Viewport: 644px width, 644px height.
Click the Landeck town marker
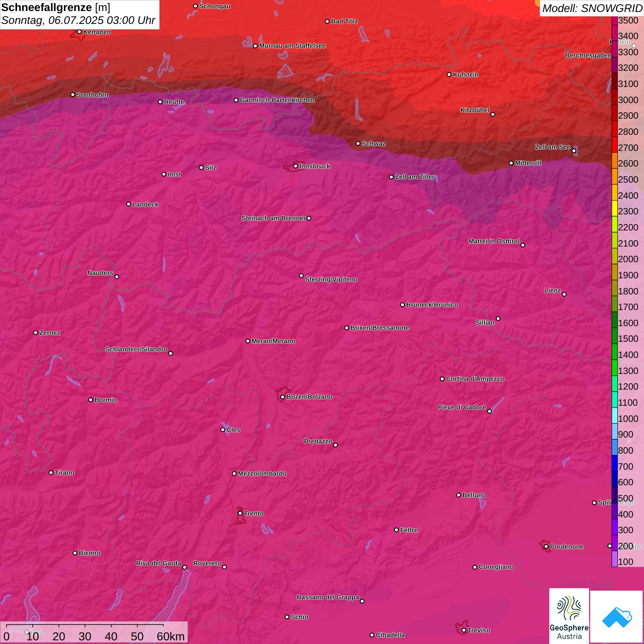(128, 204)
